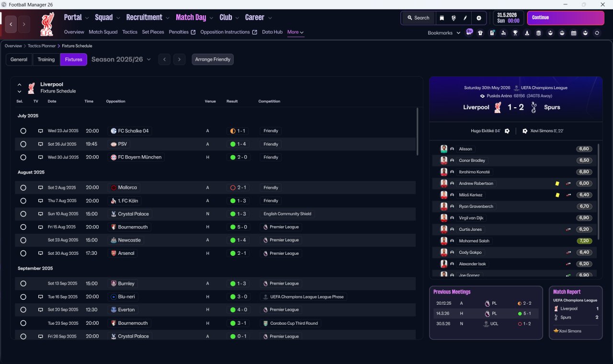Click Miloš Kerkez's yellow card icon
This screenshot has height=364, width=613.
(x=557, y=195)
